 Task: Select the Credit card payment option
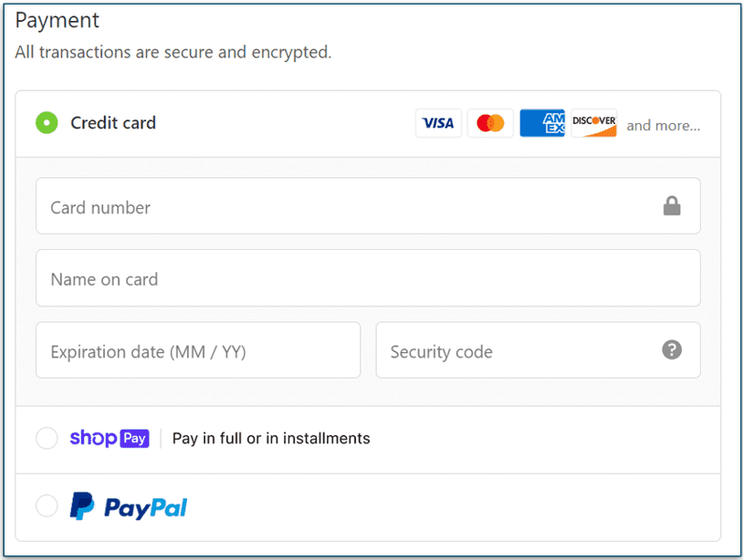[47, 123]
